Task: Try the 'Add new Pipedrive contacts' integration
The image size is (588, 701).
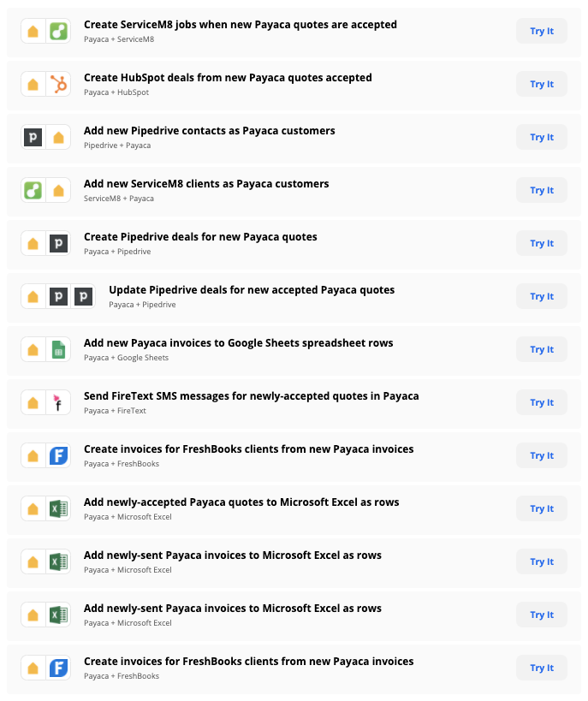Action: 541,137
